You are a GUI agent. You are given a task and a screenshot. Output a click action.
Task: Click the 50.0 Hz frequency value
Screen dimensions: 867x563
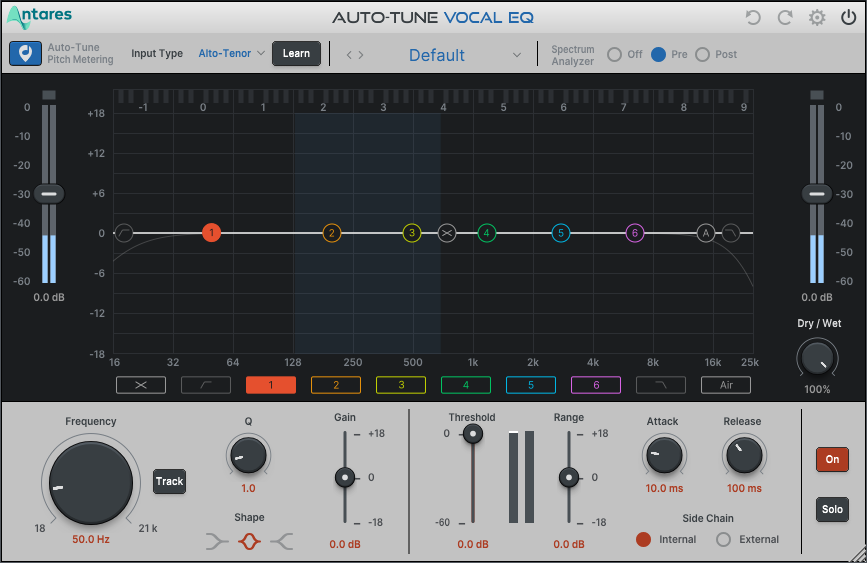[91, 539]
